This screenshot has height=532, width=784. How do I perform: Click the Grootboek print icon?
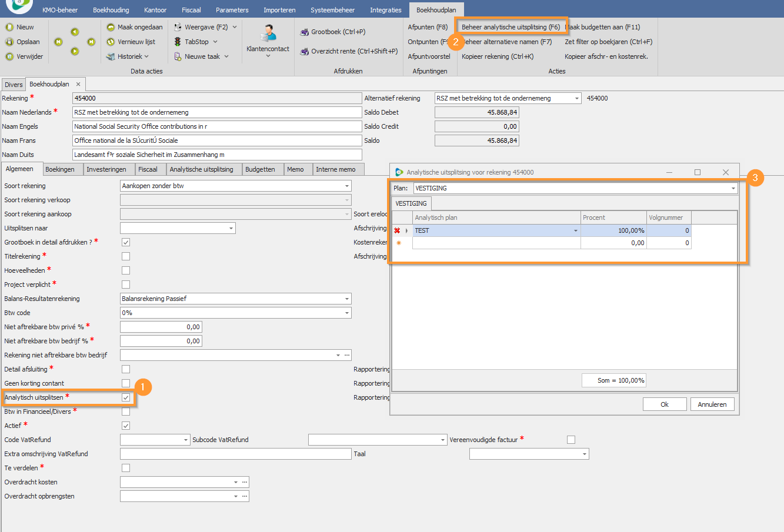(304, 32)
